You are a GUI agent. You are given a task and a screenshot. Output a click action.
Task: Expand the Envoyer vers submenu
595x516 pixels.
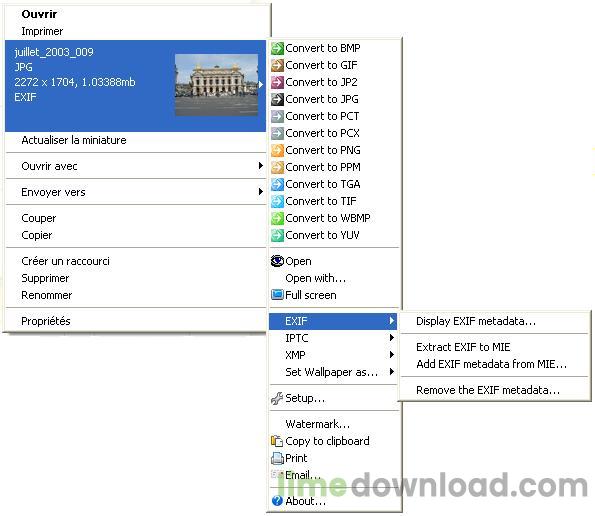point(135,192)
